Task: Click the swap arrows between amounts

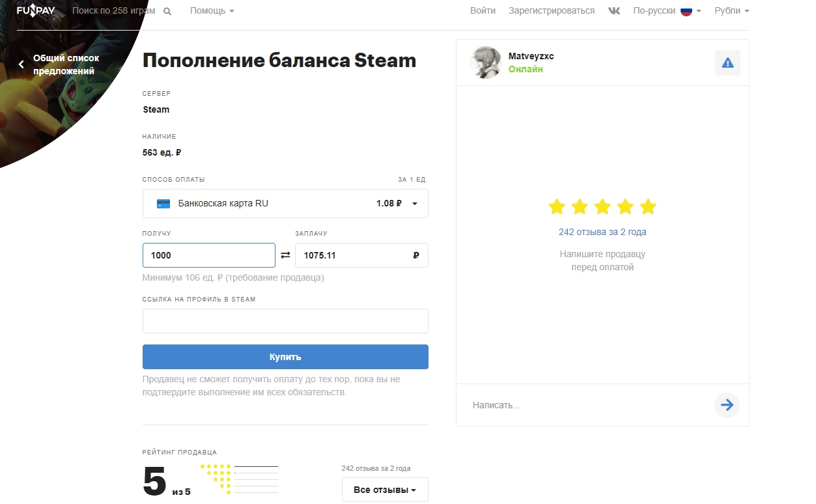Action: tap(285, 255)
